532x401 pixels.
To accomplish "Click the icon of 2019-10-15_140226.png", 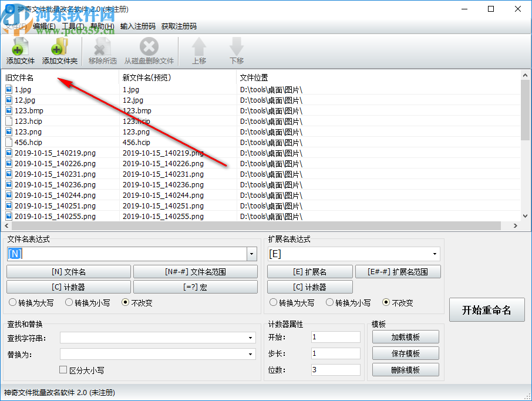I will [x=9, y=164].
